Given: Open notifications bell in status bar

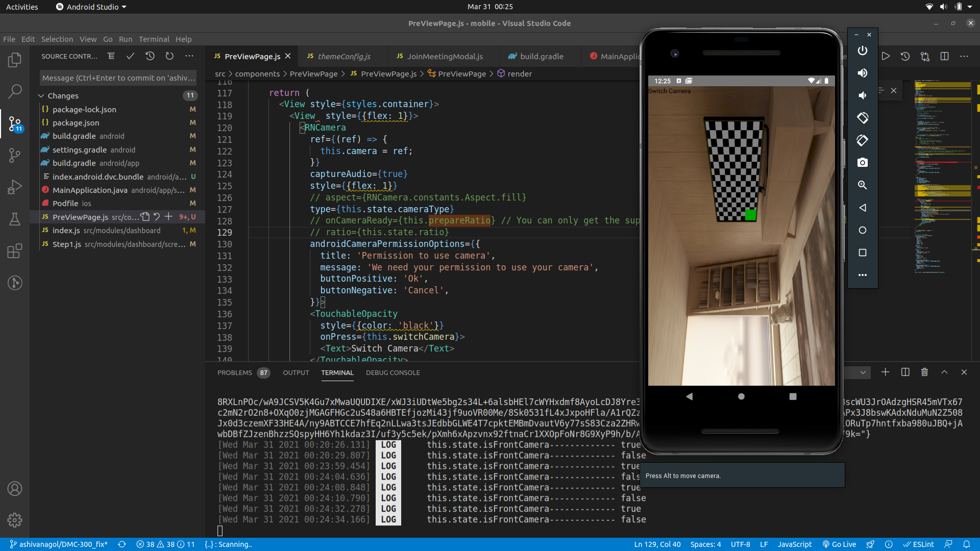Looking at the screenshot, I should (x=966, y=544).
